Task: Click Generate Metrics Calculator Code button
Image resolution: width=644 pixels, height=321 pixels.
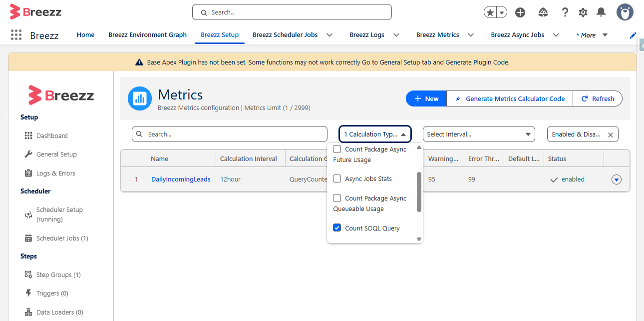Action: tap(510, 98)
